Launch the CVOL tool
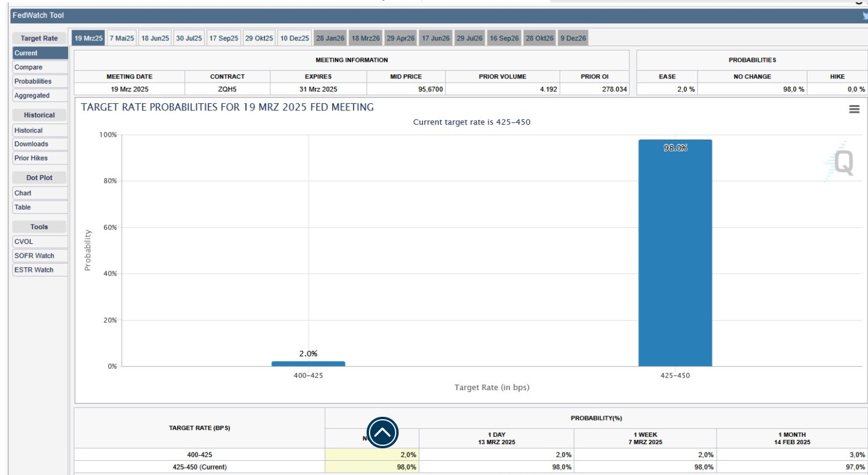 click(40, 242)
